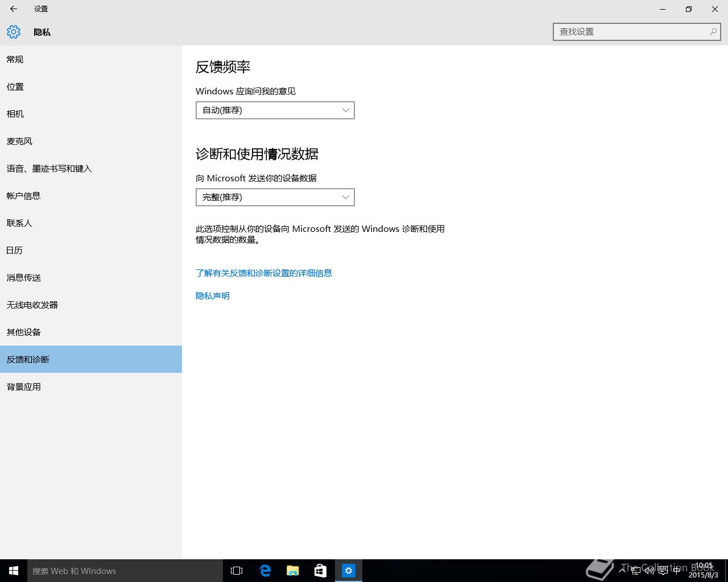
Task: Click the Privacy gear icon in the header
Action: tap(14, 32)
